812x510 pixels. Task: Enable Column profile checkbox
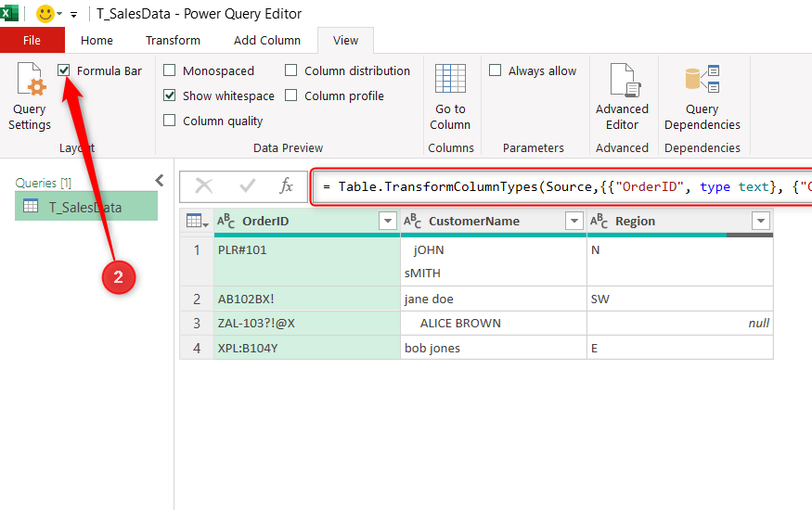(x=291, y=96)
